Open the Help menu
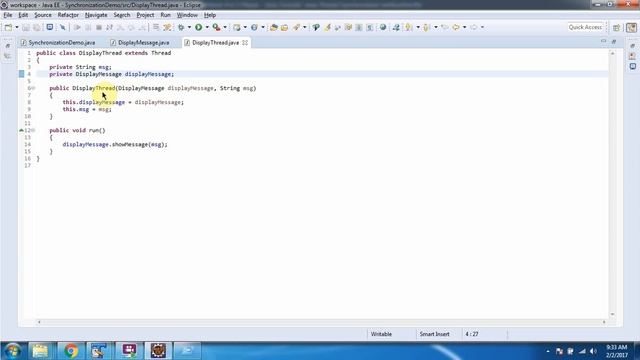 pyautogui.click(x=210, y=15)
